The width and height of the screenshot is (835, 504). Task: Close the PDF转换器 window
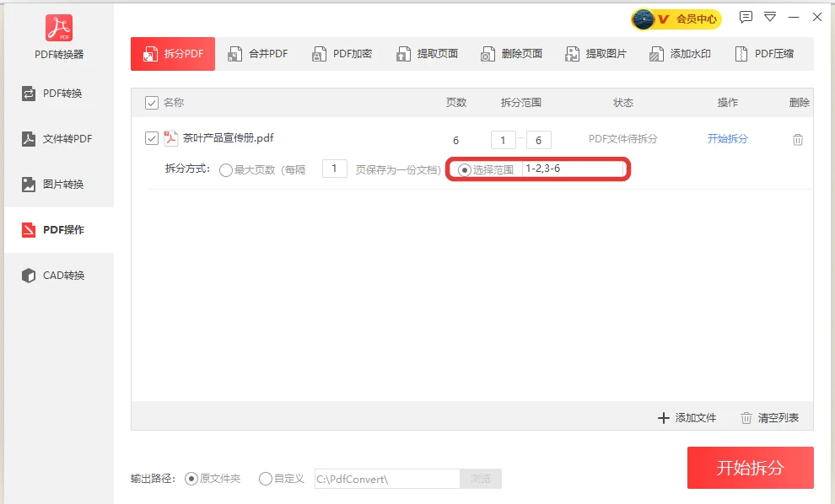click(817, 17)
